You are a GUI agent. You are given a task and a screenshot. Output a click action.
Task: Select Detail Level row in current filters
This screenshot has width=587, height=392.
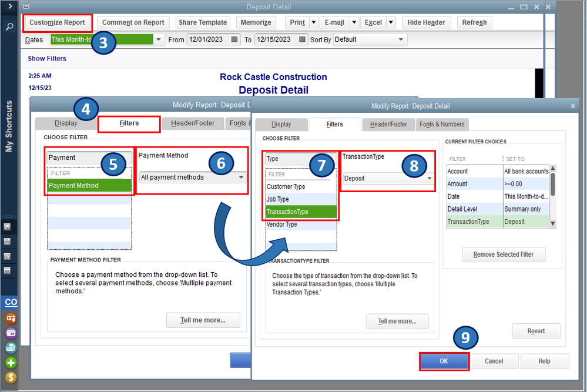(x=498, y=209)
